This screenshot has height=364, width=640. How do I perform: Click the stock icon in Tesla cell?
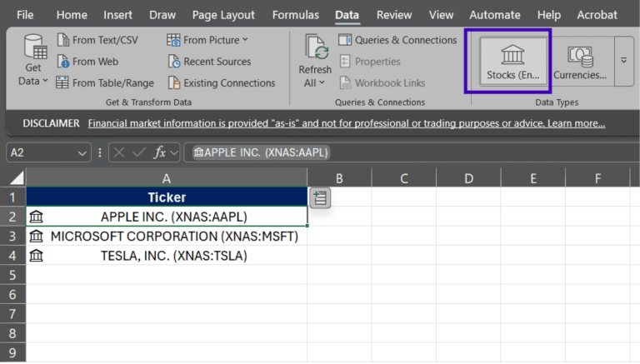[37, 256]
